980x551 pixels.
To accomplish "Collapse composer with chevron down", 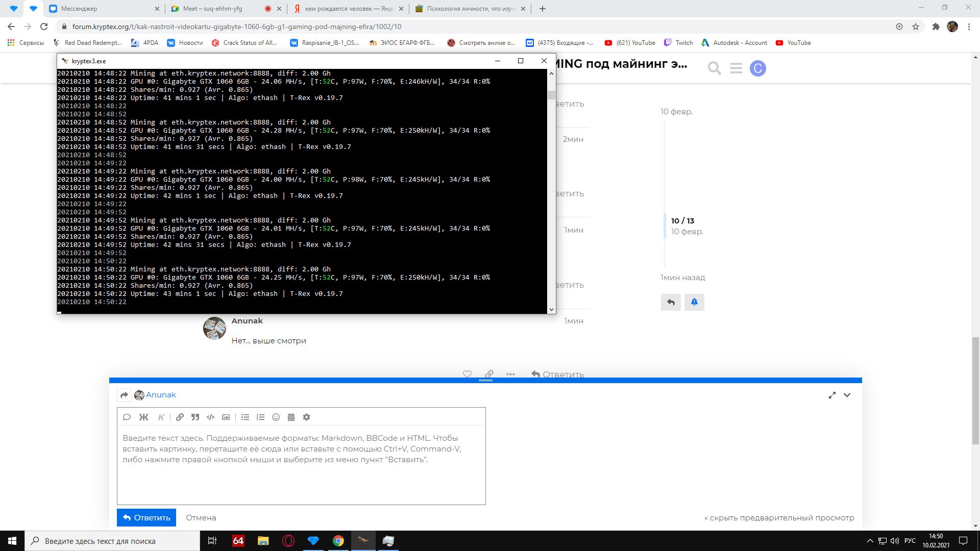I will pyautogui.click(x=847, y=395).
